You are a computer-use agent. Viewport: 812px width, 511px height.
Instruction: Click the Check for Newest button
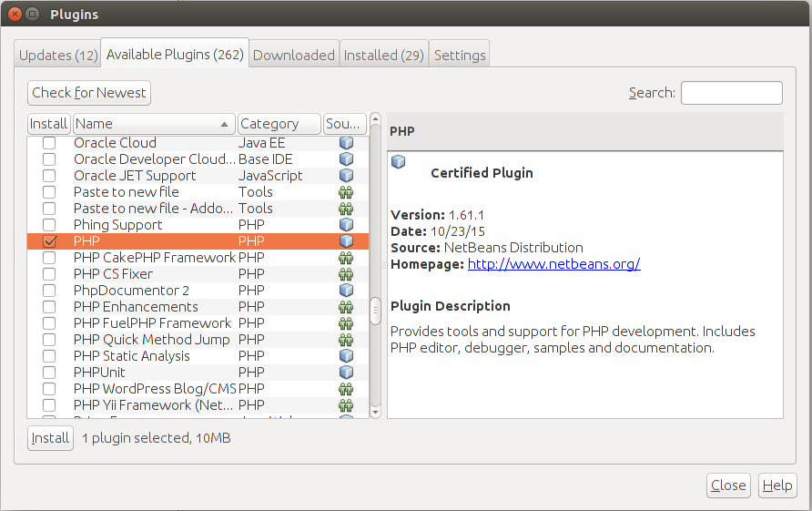coord(89,93)
